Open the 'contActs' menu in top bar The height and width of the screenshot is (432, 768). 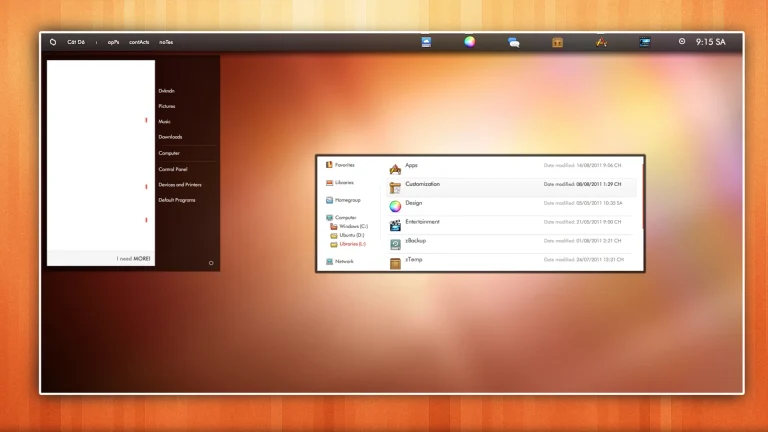(139, 42)
